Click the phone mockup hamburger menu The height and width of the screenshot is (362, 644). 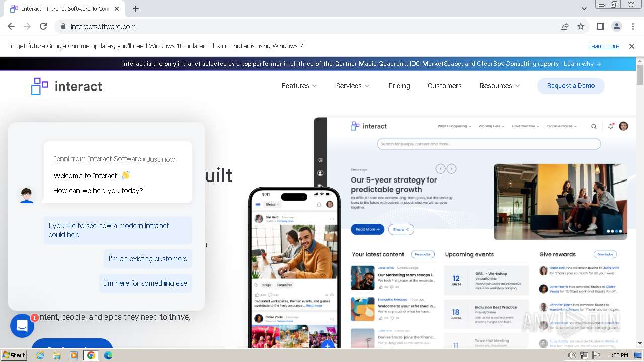coord(258,205)
